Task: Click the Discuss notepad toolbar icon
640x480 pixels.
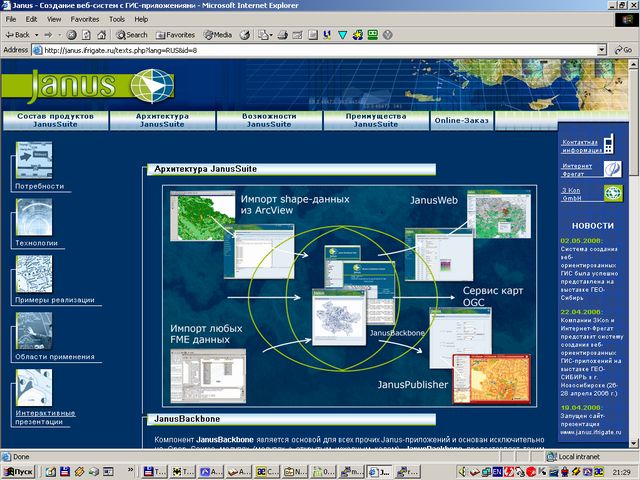Action: point(313,35)
